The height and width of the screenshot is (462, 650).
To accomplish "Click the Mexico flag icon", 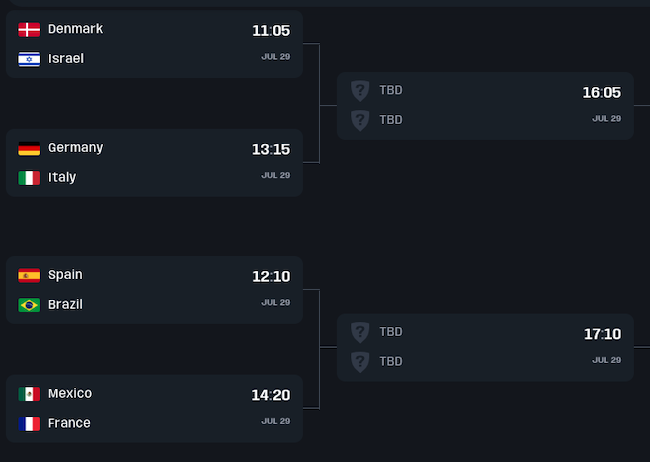I will point(29,394).
